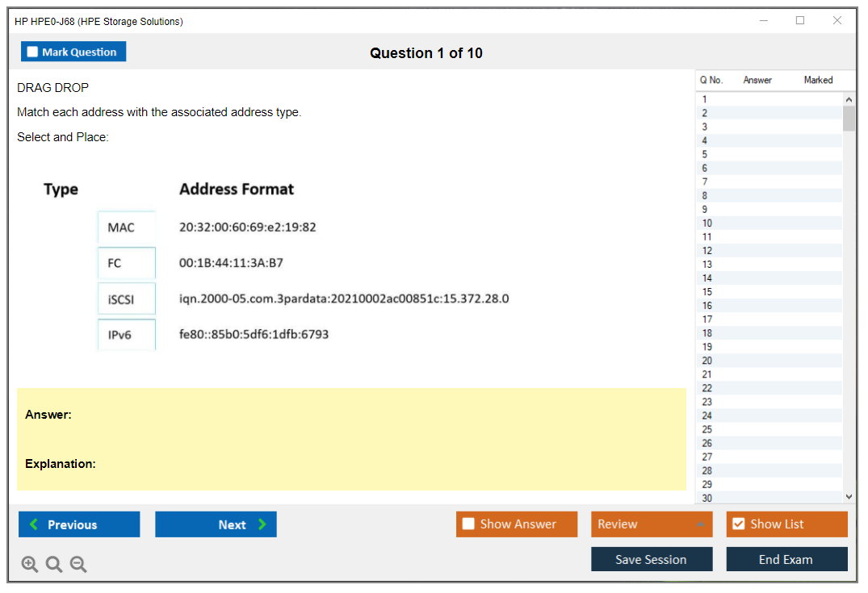868x593 pixels.
Task: Click the question list scroll up arrow
Action: 849,99
